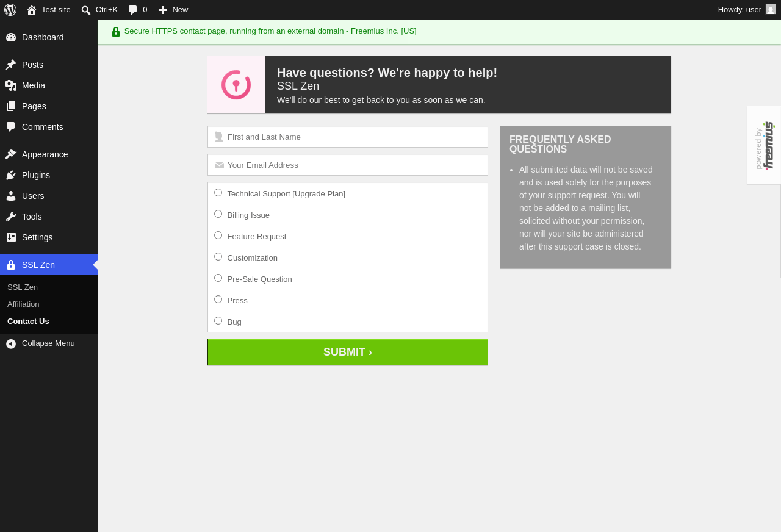Select the Bug radio option
This screenshot has height=532, width=781.
coord(218,321)
